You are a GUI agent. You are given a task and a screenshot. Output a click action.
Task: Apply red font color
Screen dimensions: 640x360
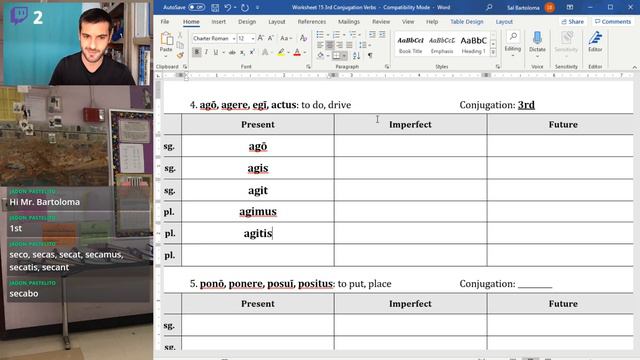[297, 52]
